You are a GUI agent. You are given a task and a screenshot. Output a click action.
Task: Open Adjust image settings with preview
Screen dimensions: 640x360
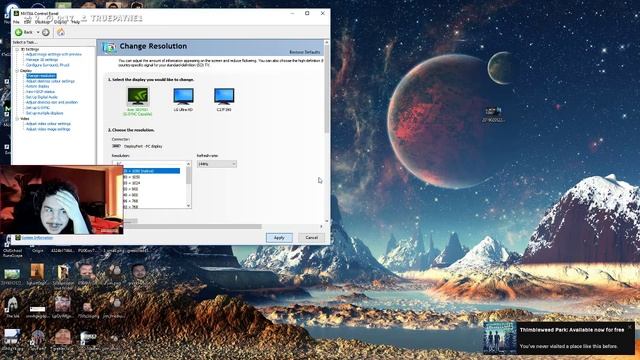tap(53, 54)
